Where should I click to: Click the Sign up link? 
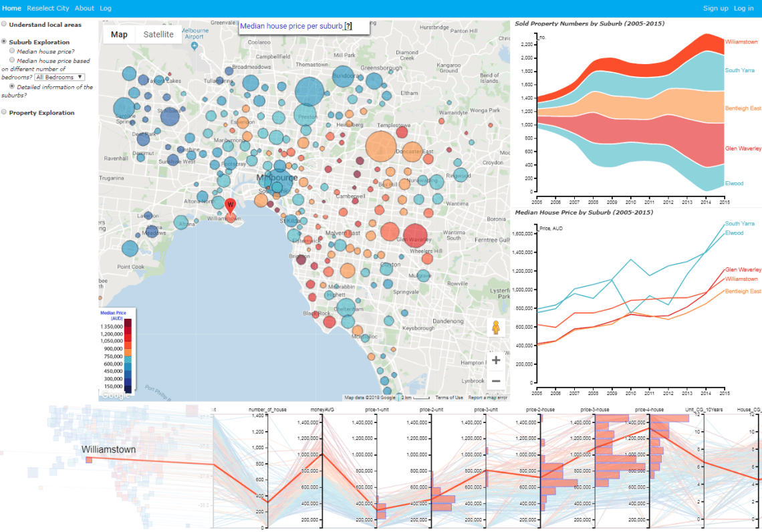(x=715, y=8)
